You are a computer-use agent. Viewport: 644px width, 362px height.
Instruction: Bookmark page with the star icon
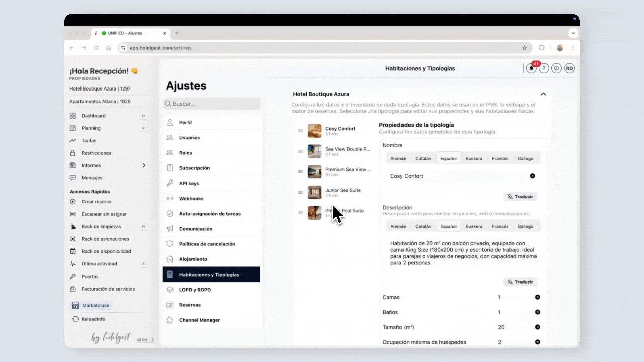click(524, 48)
